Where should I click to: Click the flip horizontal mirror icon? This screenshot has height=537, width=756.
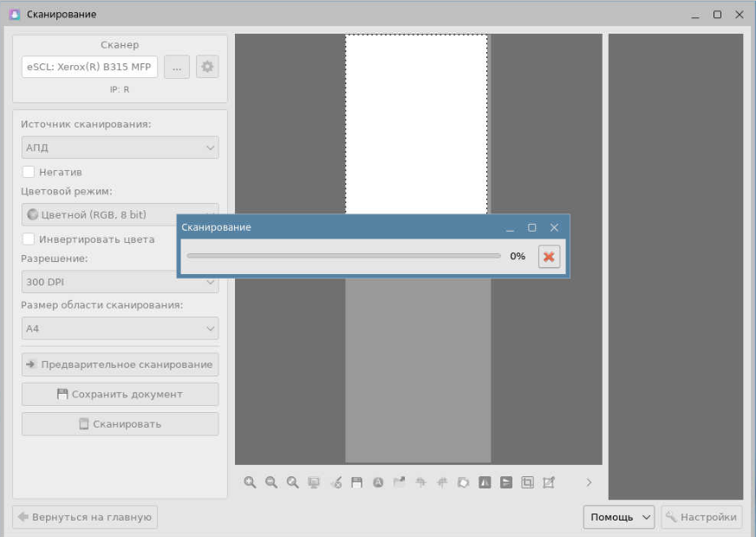[x=485, y=482]
